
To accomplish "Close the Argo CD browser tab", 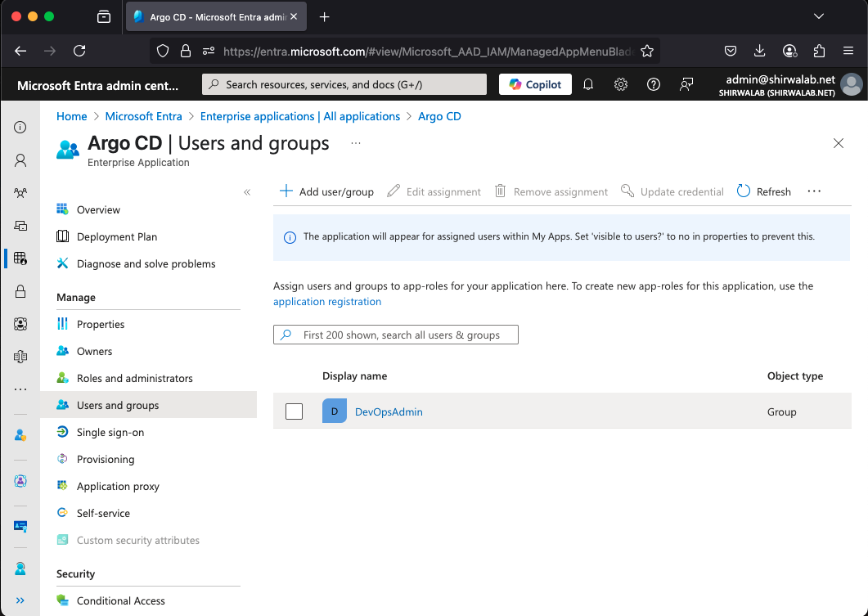I will (x=294, y=16).
